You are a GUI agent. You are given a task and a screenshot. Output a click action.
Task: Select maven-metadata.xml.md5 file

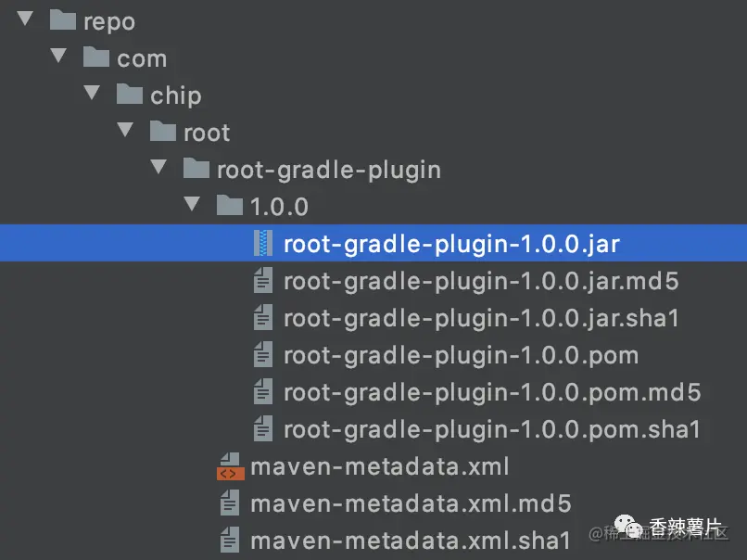coord(410,503)
